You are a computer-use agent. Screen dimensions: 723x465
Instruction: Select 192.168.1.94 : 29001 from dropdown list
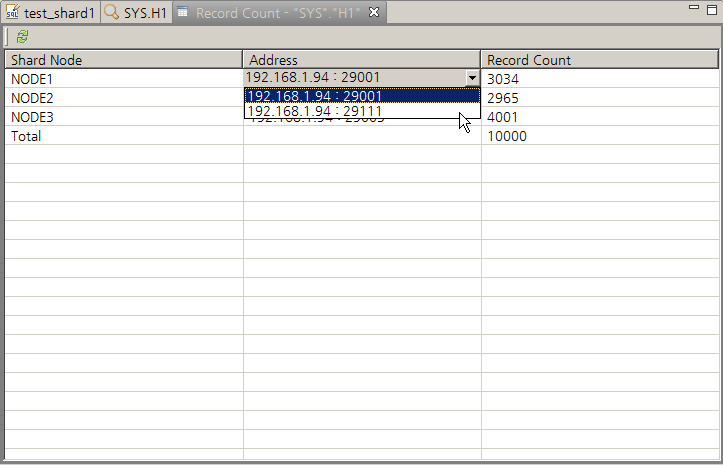click(314, 96)
